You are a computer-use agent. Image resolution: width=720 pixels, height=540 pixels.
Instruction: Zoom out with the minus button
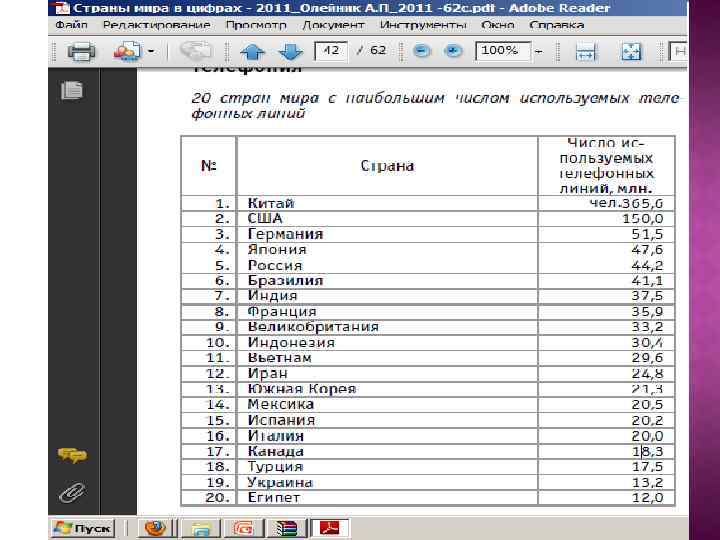(422, 51)
